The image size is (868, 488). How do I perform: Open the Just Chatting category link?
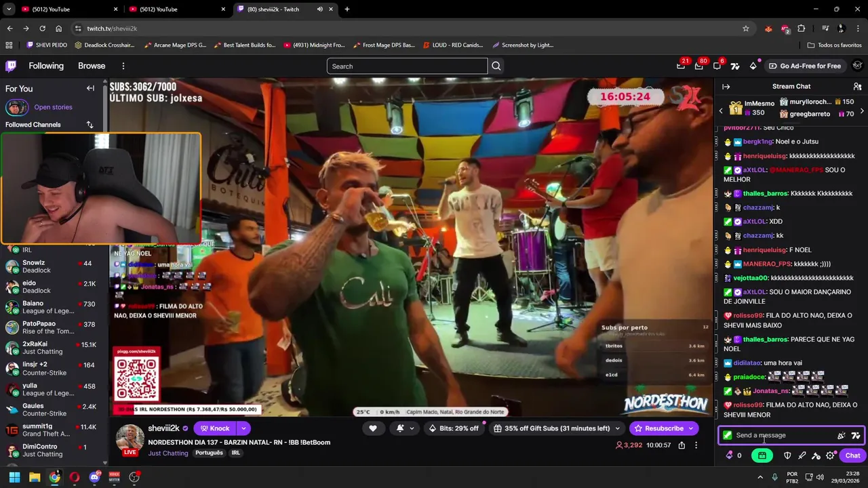[x=168, y=453]
